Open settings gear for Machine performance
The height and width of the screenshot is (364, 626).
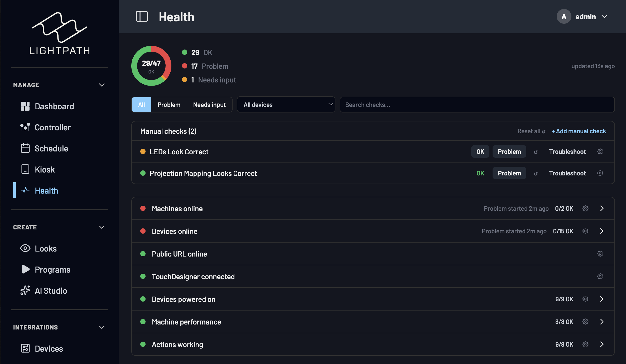coord(585,322)
